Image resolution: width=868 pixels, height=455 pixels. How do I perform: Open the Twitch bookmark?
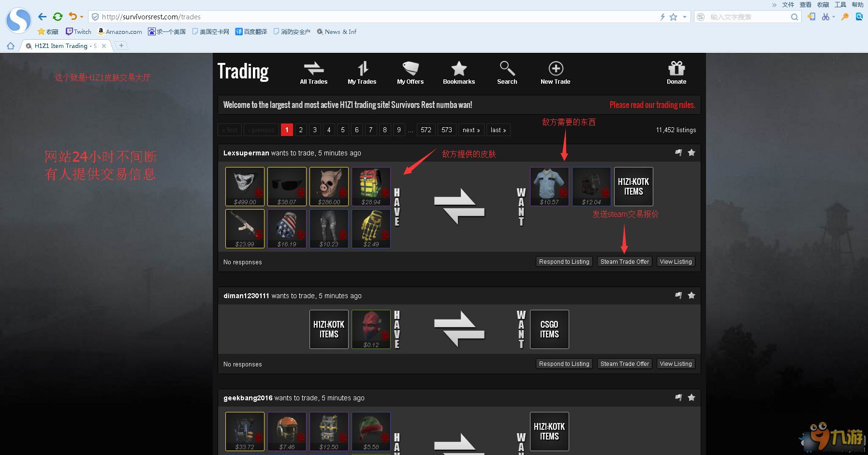(78, 32)
